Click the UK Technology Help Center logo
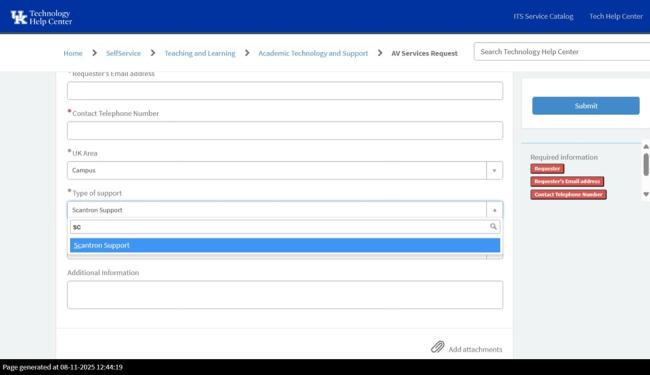This screenshot has height=375, width=650. point(41,17)
